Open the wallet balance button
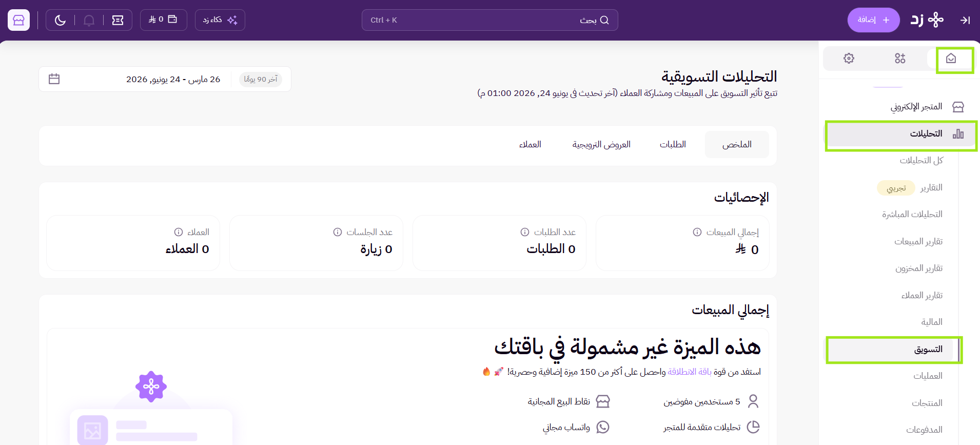 point(163,20)
